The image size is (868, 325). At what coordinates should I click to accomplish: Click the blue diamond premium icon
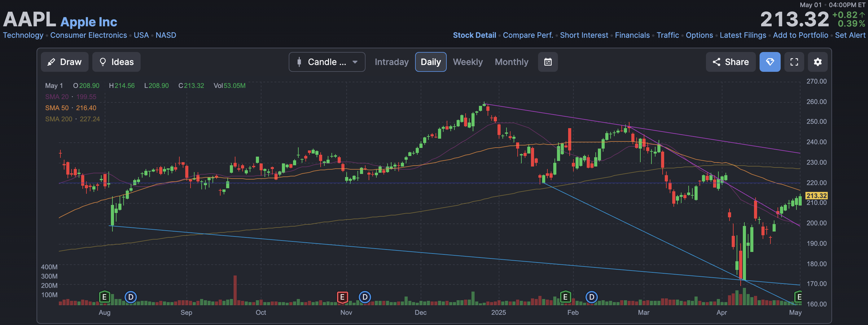click(x=770, y=62)
